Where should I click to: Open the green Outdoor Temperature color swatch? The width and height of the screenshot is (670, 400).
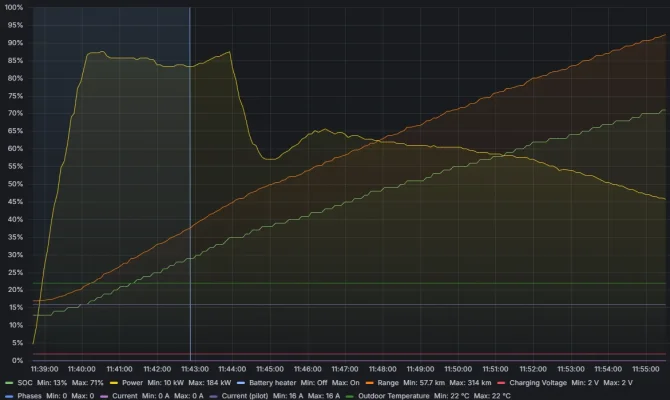pyautogui.click(x=350, y=396)
